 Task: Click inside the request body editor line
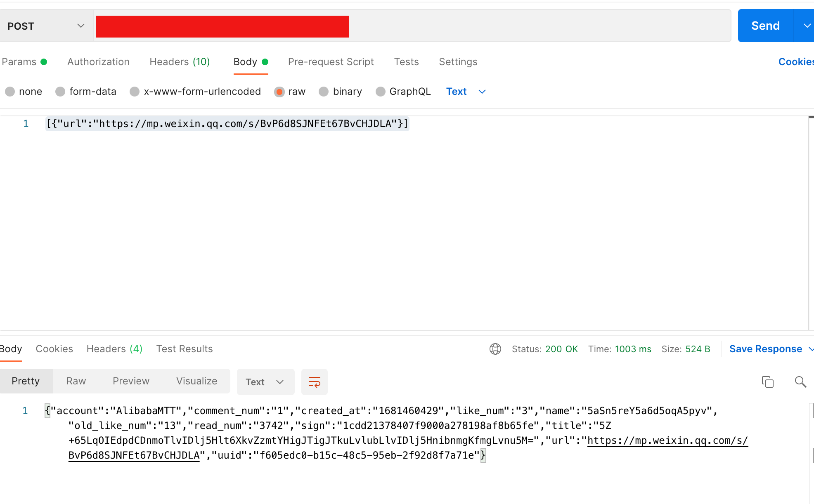[227, 124]
